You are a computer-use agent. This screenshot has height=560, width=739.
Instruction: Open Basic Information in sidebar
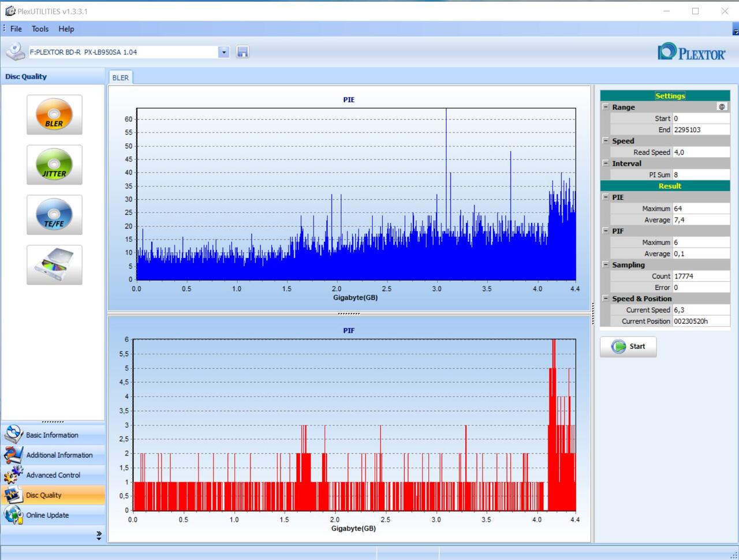52,435
